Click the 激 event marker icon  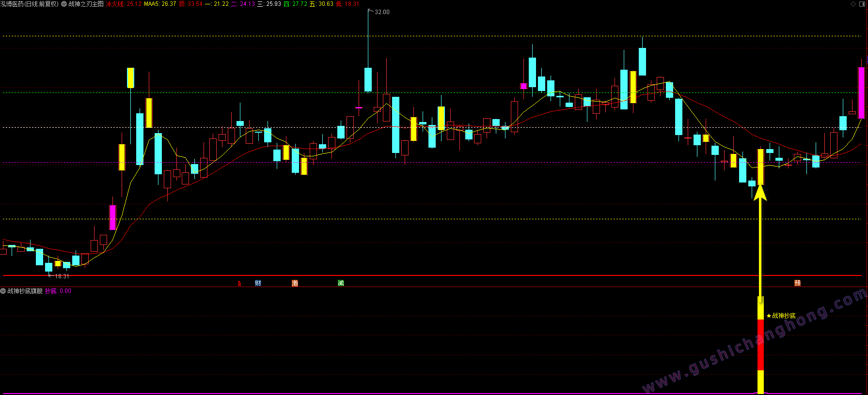295,283
